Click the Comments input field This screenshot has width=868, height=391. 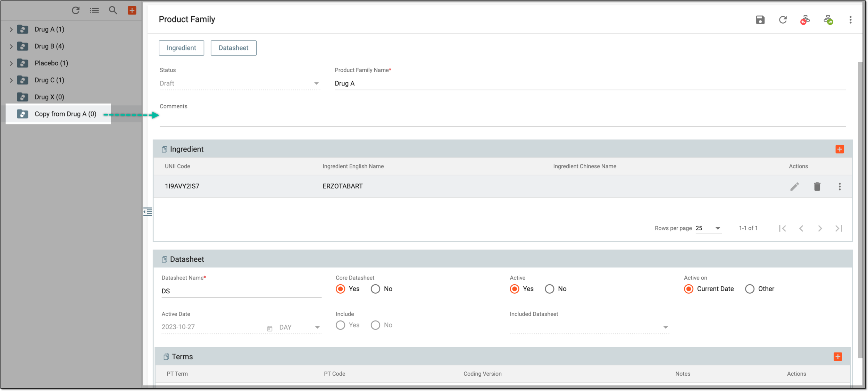502,119
